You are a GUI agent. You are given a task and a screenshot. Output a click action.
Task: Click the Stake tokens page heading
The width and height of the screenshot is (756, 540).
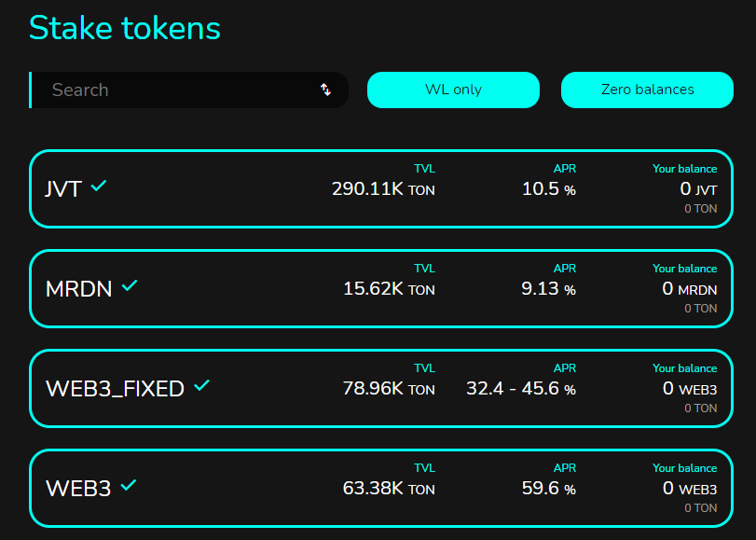tap(125, 28)
